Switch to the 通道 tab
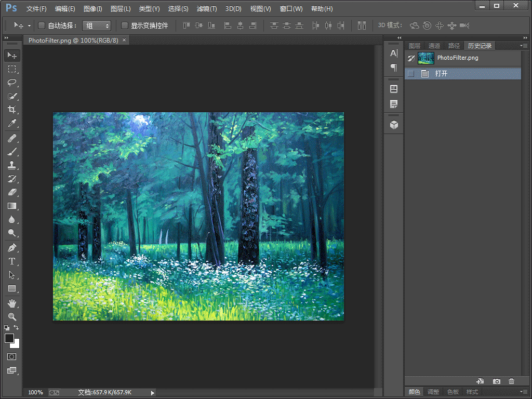 coord(434,46)
